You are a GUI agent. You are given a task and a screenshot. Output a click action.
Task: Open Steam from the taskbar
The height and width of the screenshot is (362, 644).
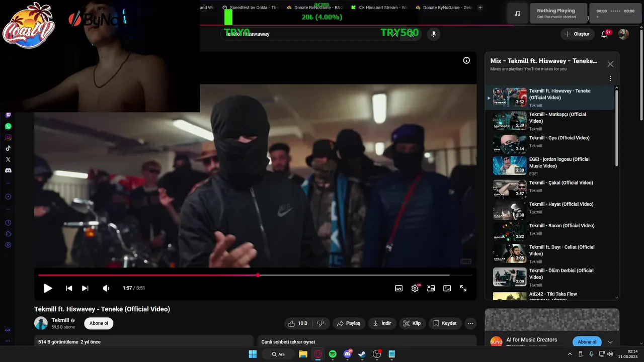click(x=362, y=354)
